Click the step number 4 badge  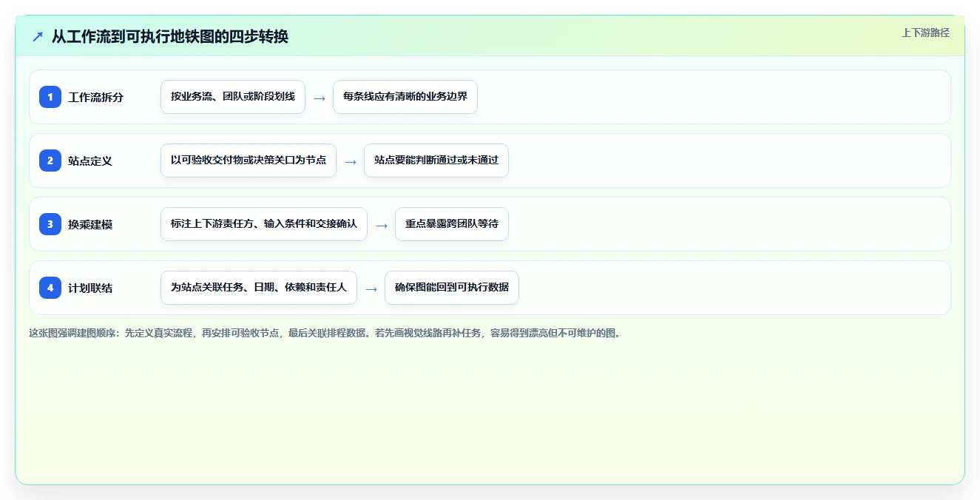click(50, 288)
